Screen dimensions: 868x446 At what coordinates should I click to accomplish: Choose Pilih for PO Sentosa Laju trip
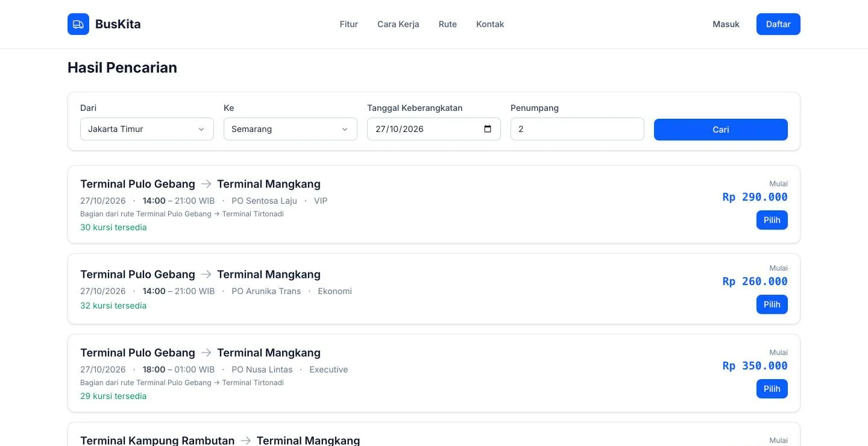(772, 220)
